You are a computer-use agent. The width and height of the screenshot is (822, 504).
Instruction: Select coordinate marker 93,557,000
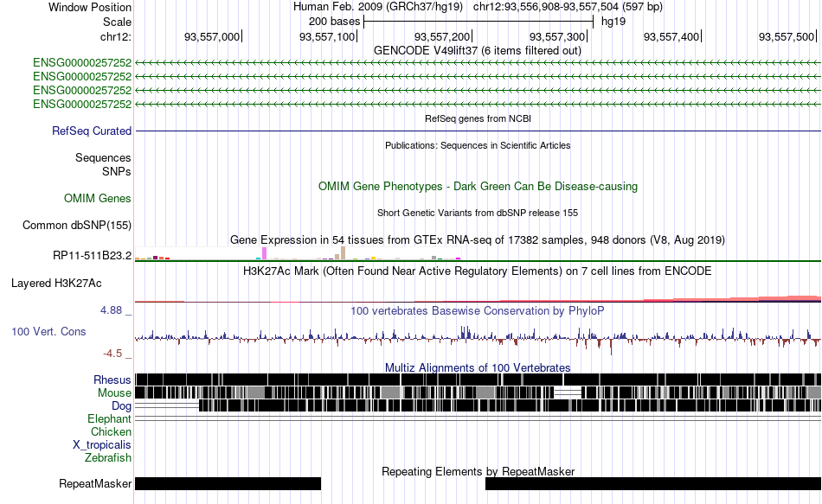[x=212, y=36]
